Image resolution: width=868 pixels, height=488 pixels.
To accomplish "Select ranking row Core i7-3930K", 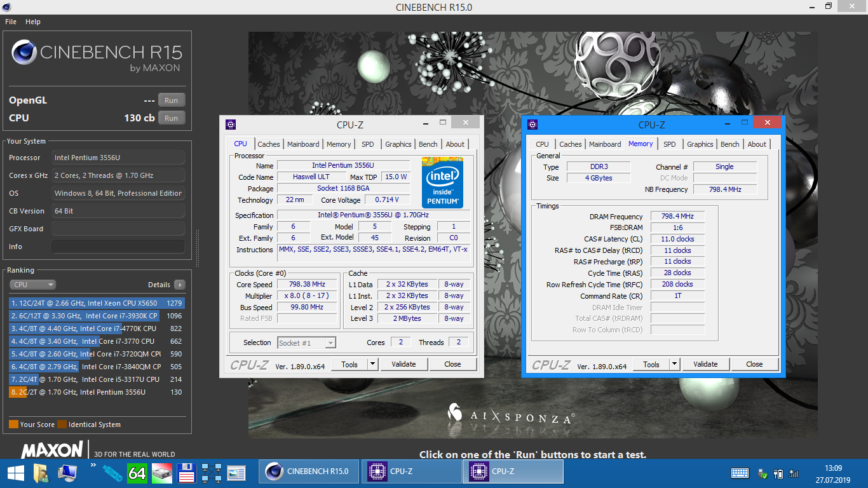I will pos(97,316).
